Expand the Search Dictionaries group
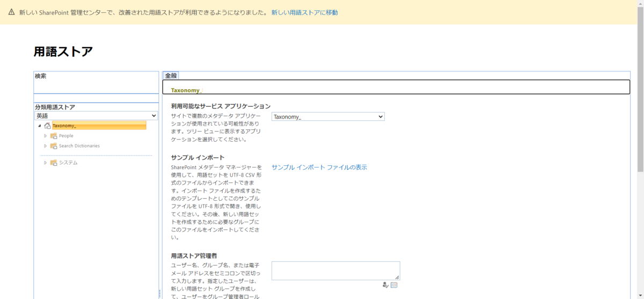Viewport: 644px width, 299px height. [x=46, y=146]
